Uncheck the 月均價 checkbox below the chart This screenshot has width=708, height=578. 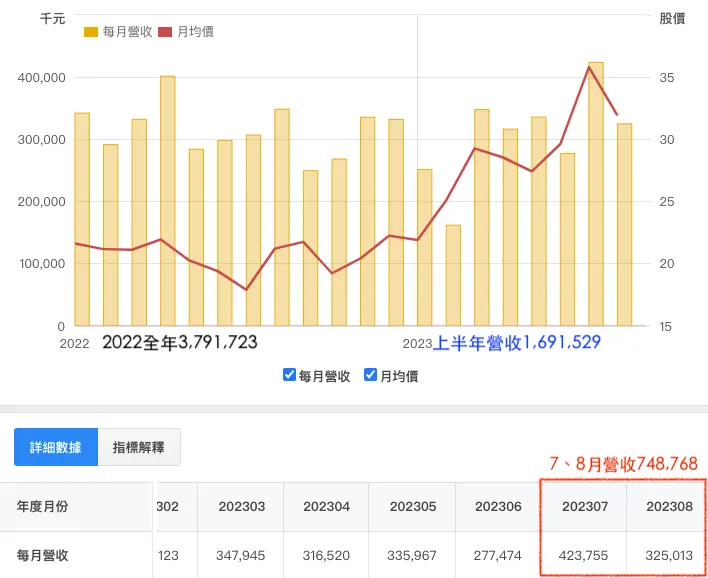(x=370, y=375)
